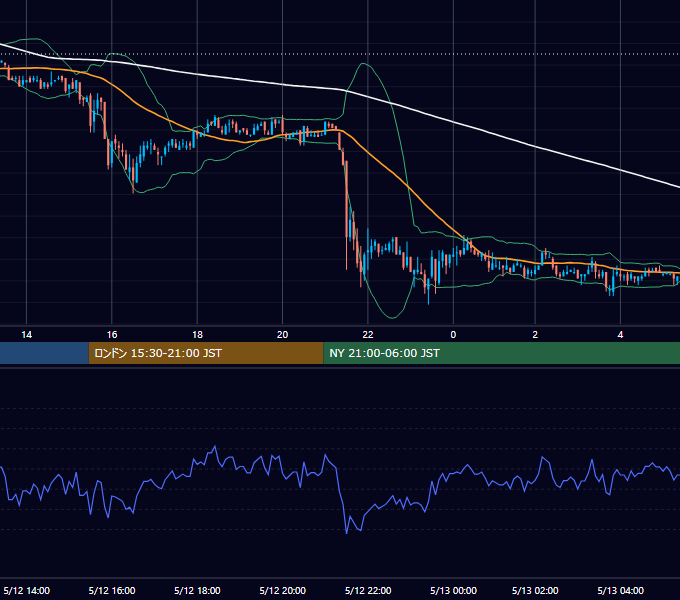Click hour label 0 on price chart axis
The width and height of the screenshot is (680, 600).
(453, 334)
